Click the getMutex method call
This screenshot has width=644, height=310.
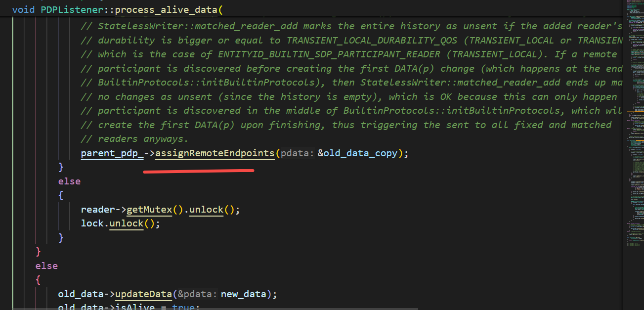click(x=149, y=210)
